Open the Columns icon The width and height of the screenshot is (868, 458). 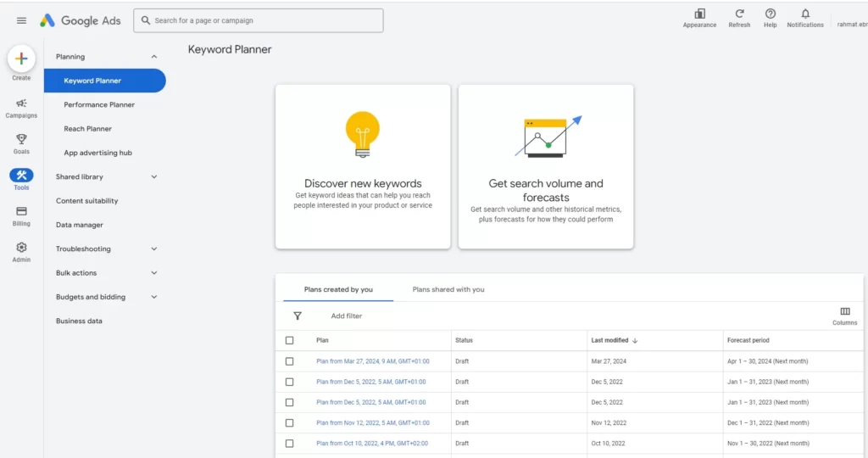pyautogui.click(x=845, y=311)
